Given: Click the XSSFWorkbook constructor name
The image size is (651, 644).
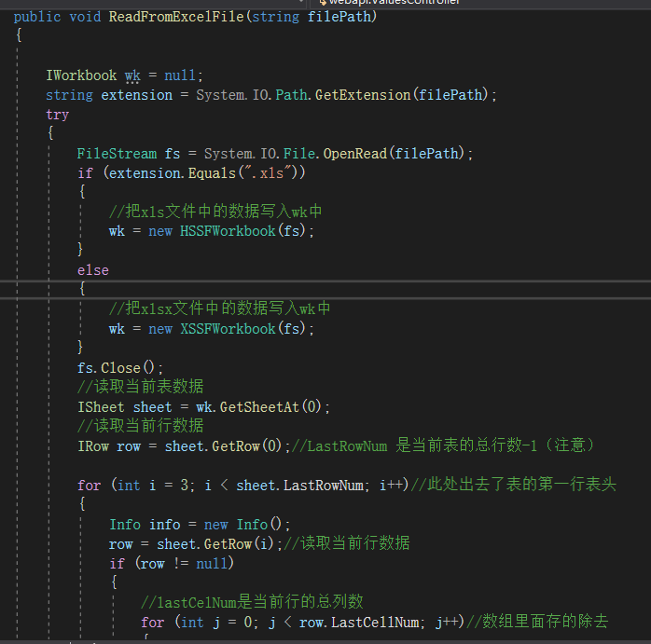Looking at the screenshot, I should click(x=228, y=329).
